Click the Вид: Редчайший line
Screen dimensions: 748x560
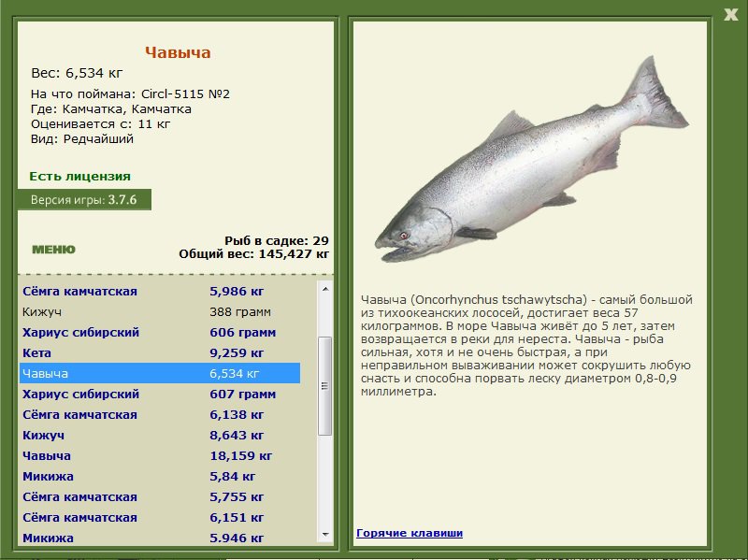[82, 138]
